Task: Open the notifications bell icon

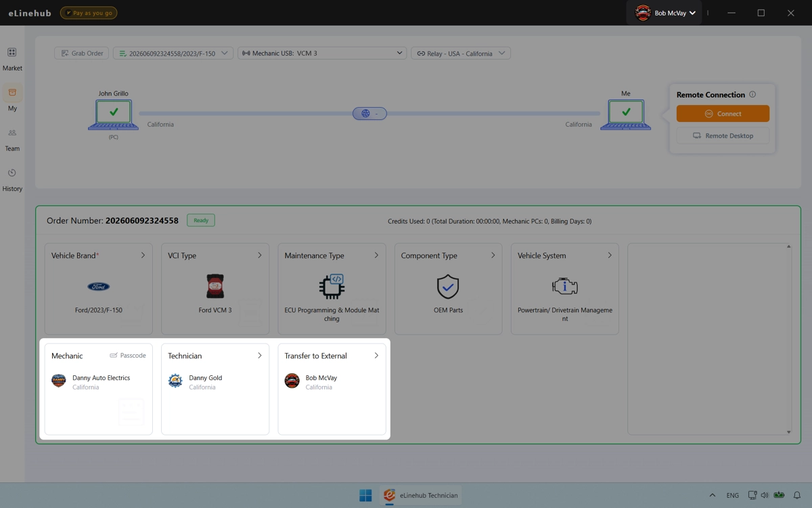Action: click(x=797, y=495)
